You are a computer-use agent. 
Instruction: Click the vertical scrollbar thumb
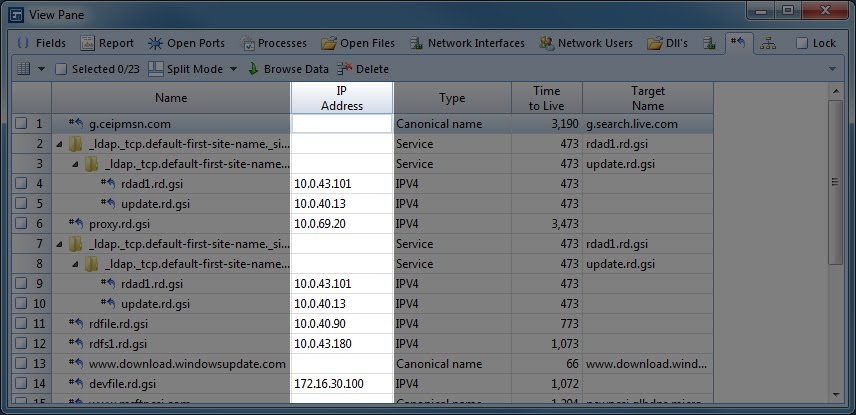click(x=835, y=182)
